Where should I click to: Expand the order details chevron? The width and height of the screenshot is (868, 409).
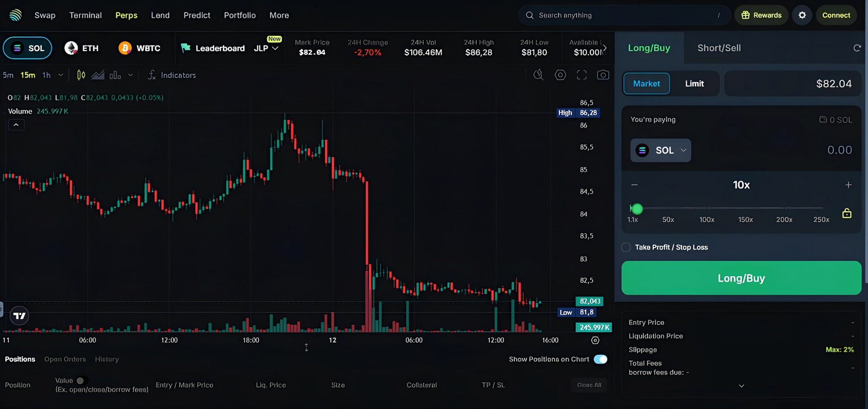742,386
